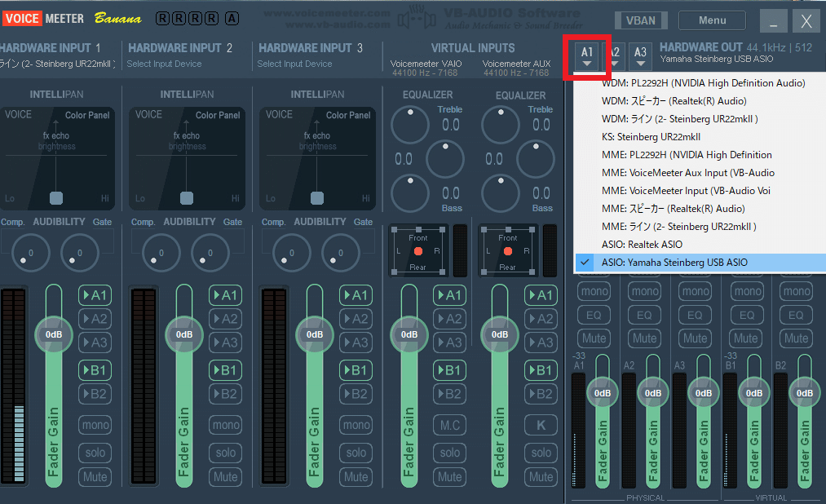Mute the A2 bus
Image resolution: width=826 pixels, height=504 pixels.
click(x=644, y=338)
